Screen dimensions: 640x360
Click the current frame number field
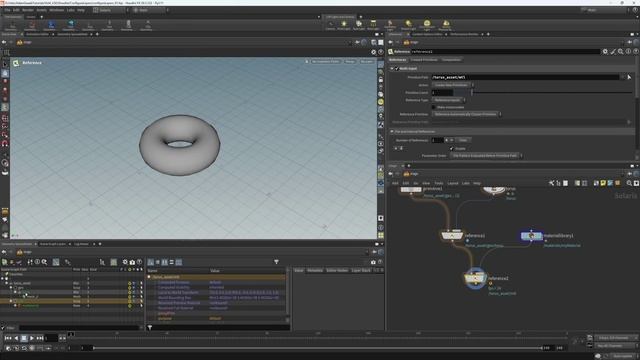pyautogui.click(x=51, y=338)
